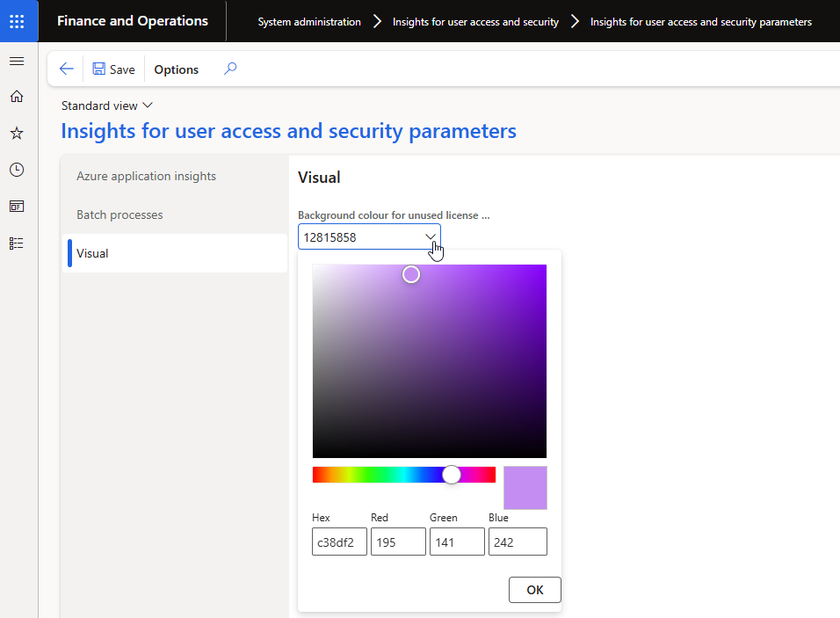
Task: Click the Hex value input field
Action: tap(339, 542)
